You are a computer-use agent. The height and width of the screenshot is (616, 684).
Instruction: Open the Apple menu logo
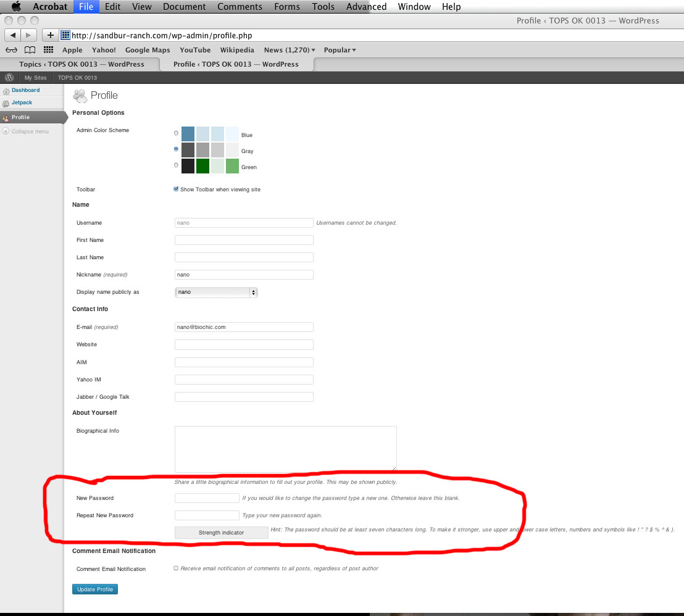pos(16,7)
